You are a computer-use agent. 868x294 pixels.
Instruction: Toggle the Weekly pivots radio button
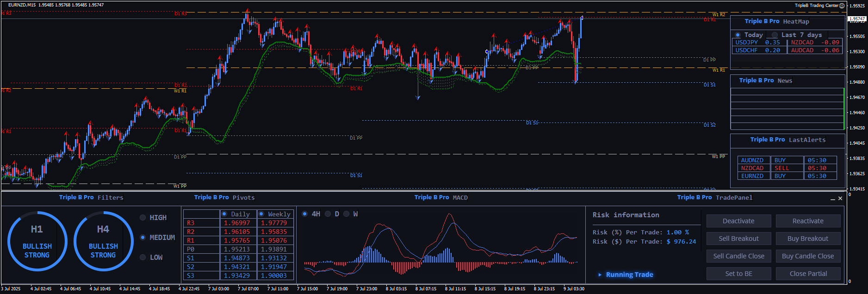pos(261,214)
